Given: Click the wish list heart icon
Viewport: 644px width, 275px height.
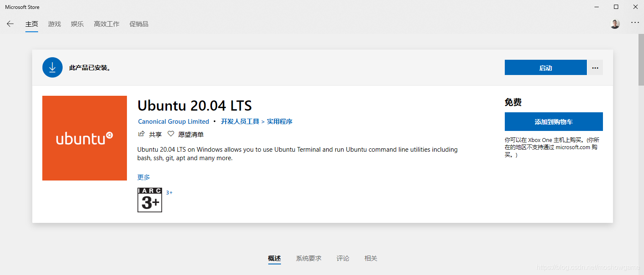Looking at the screenshot, I should tap(171, 134).
